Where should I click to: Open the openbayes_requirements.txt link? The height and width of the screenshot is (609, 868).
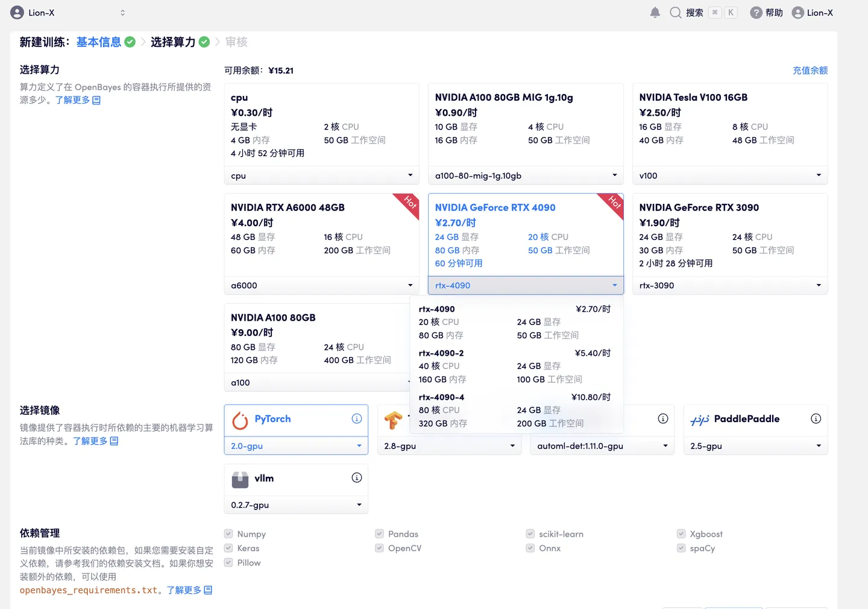pyautogui.click(x=88, y=590)
